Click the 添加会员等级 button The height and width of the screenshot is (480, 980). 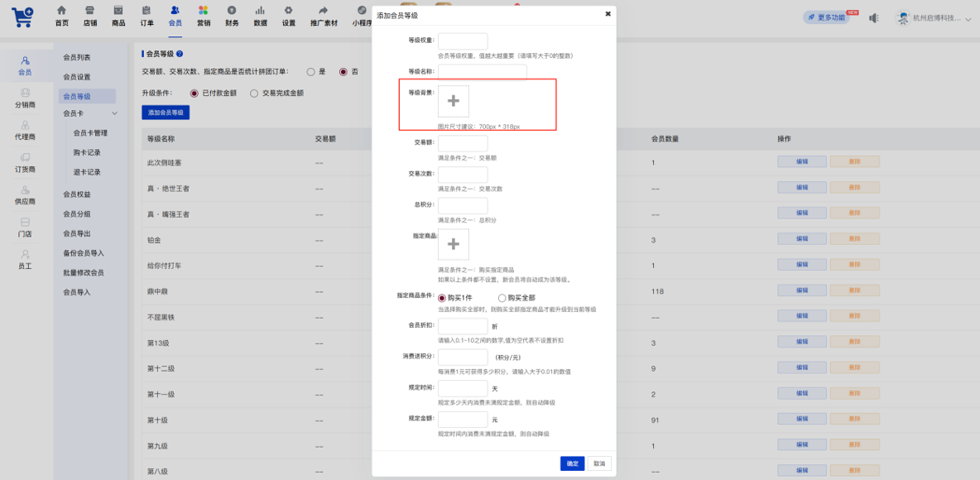point(166,113)
